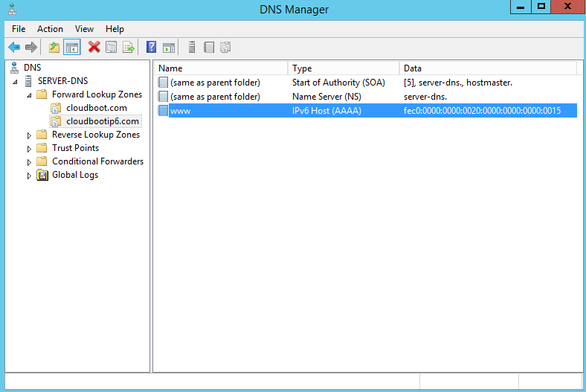Toggle Show/Hide Action Pane button
Screen dimensions: 586x392
[169, 48]
